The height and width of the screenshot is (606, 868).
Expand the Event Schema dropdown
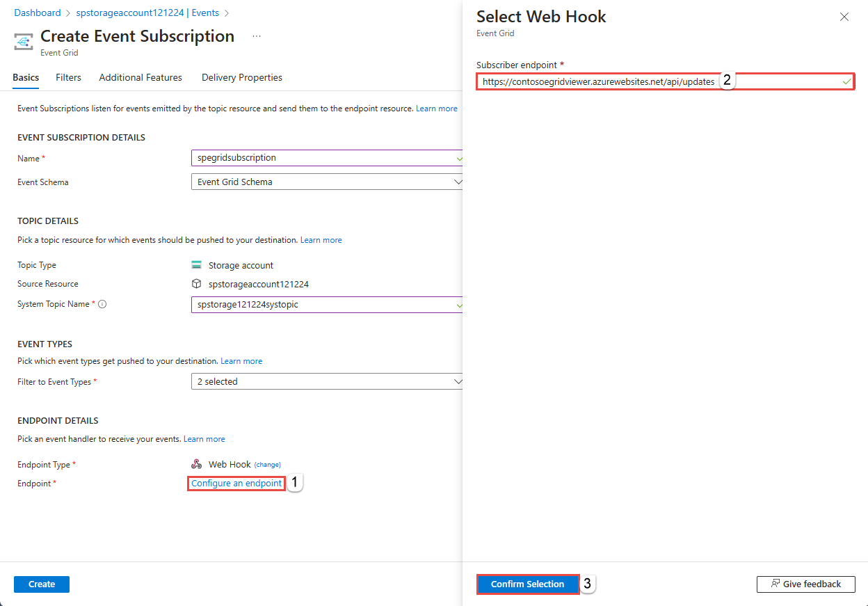[x=457, y=182]
